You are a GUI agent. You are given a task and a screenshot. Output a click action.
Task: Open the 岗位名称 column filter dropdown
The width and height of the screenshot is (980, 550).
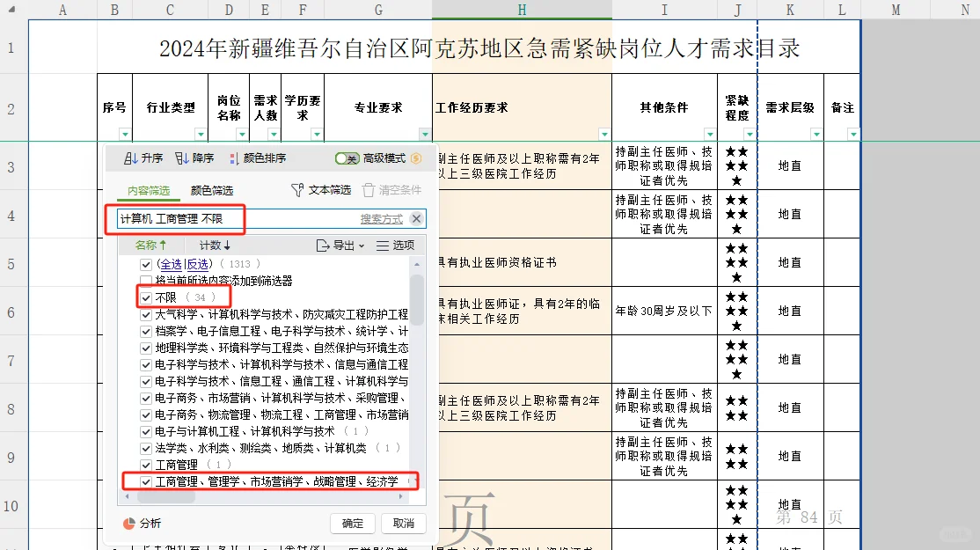click(242, 135)
